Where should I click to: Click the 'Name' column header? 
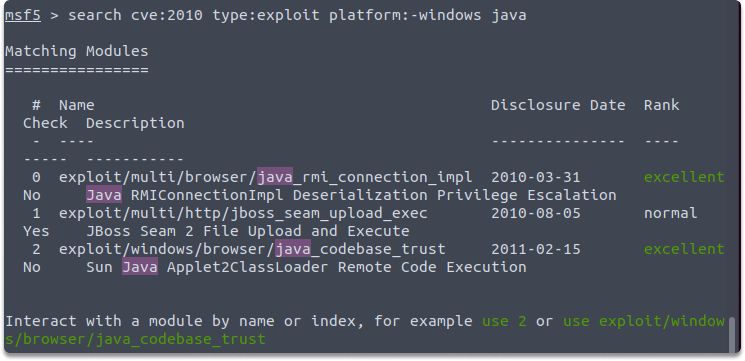[x=76, y=105]
